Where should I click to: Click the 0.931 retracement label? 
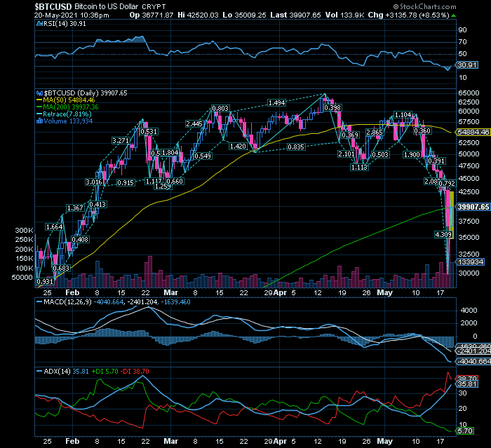[45, 281]
